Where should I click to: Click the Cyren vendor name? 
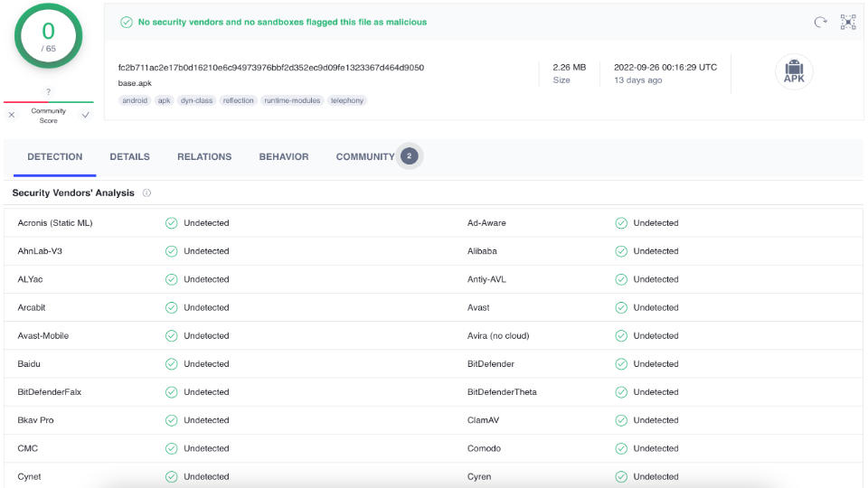click(479, 477)
